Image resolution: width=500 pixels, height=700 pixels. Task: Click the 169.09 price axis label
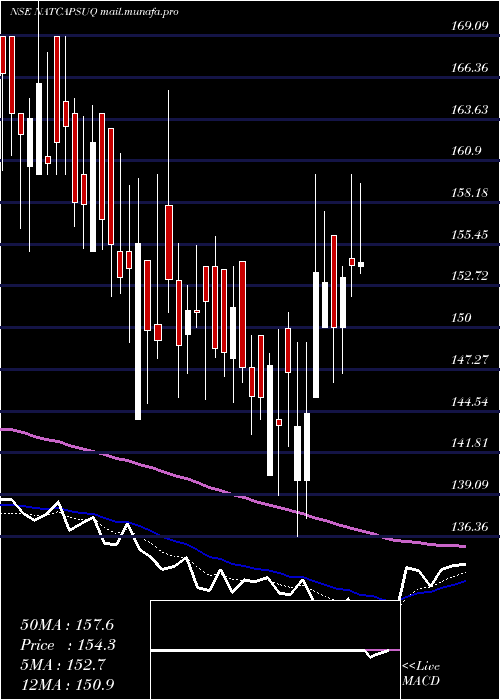[468, 26]
